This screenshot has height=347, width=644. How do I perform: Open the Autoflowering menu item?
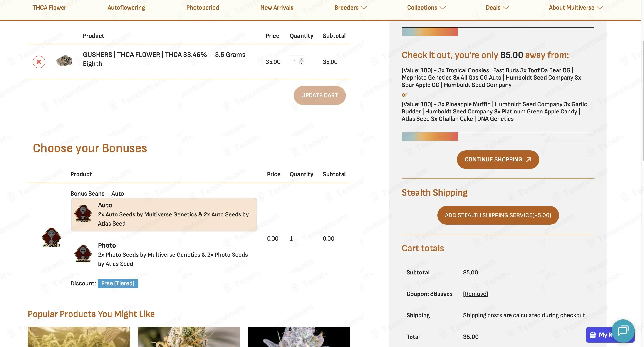(x=126, y=8)
